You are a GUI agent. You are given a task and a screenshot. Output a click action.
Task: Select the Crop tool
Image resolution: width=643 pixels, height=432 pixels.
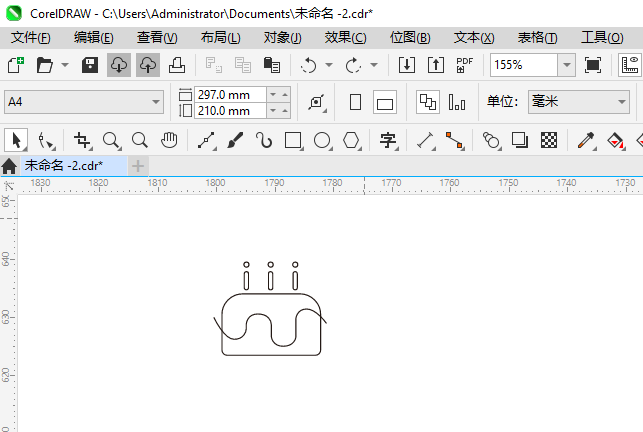(82, 140)
